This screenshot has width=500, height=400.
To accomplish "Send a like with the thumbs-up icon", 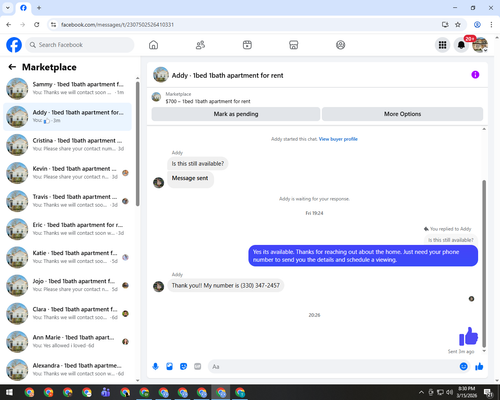I will 479,367.
